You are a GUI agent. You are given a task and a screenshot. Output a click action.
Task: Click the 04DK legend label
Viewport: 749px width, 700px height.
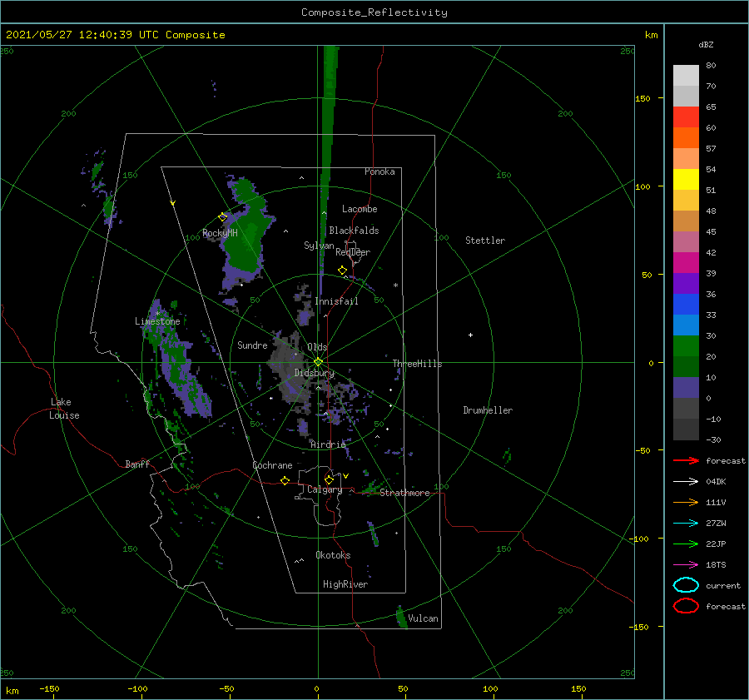[716, 481]
